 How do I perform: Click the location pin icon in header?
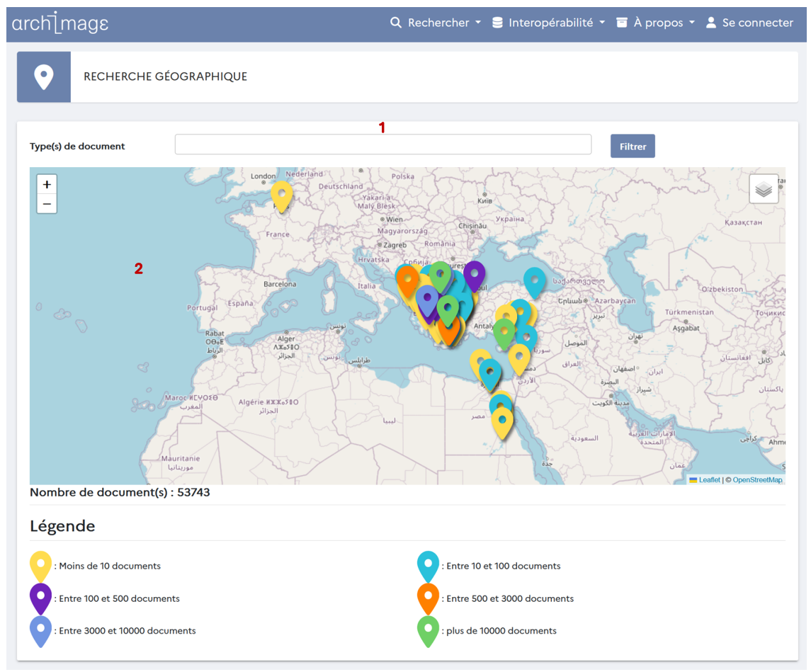[44, 77]
